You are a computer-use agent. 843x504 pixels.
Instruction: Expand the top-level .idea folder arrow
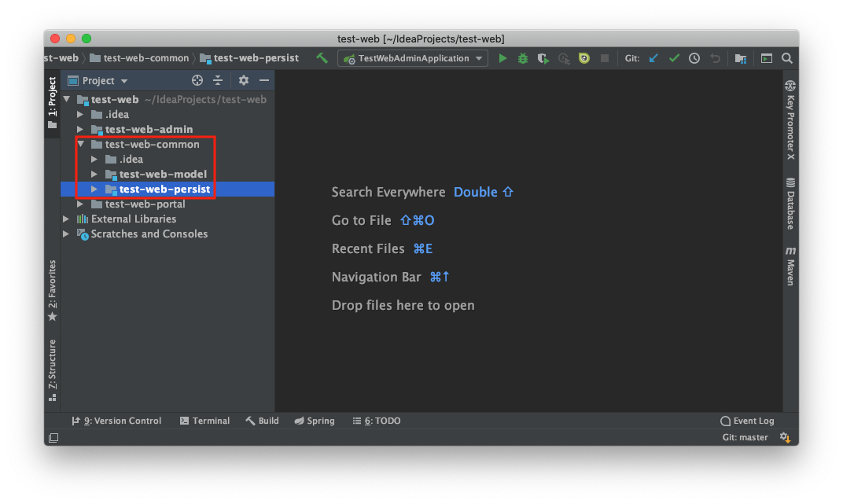80,115
